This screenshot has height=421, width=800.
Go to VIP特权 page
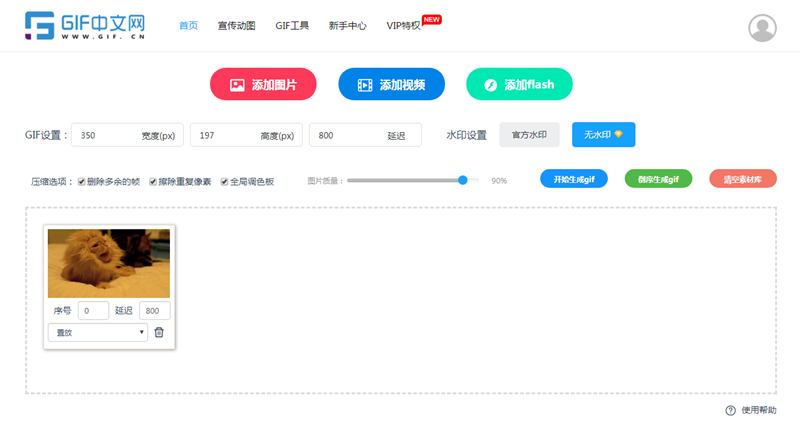(x=403, y=26)
